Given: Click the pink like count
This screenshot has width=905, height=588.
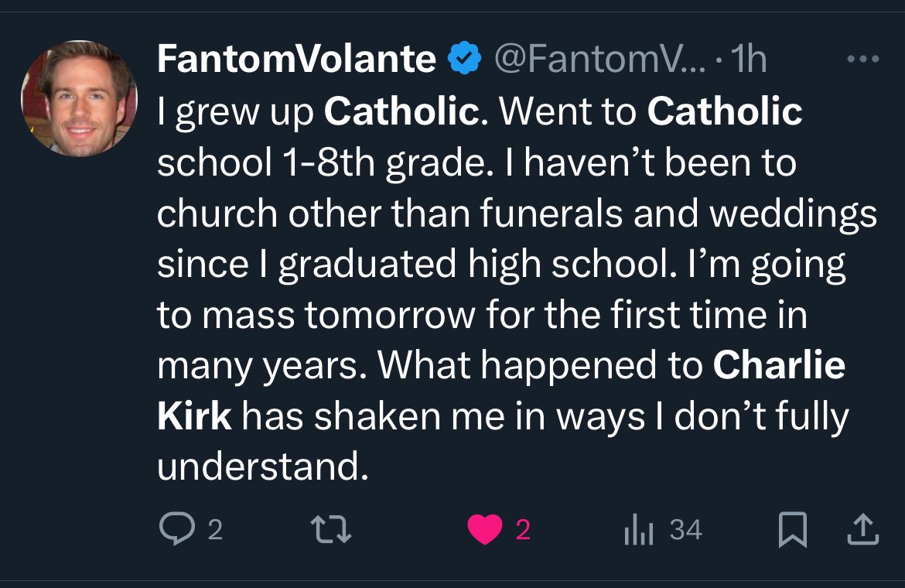Looking at the screenshot, I should (523, 530).
